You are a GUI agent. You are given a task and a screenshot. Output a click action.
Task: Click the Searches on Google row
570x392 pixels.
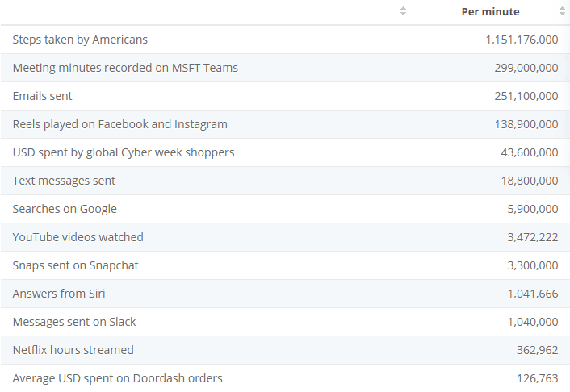(x=285, y=209)
